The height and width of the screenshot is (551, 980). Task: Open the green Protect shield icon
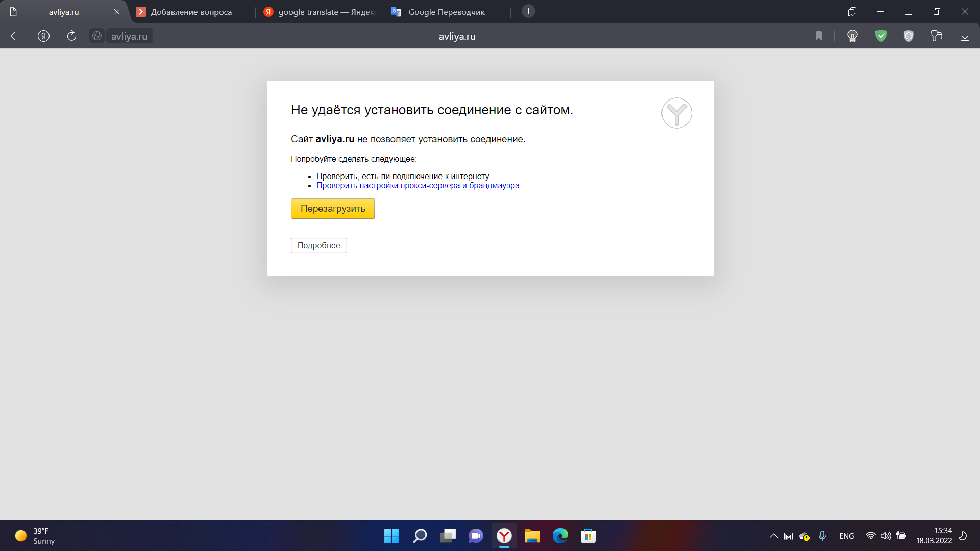pyautogui.click(x=881, y=36)
